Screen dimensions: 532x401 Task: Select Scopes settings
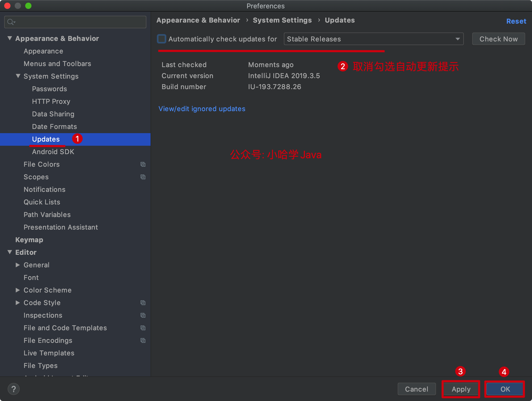[x=36, y=177]
